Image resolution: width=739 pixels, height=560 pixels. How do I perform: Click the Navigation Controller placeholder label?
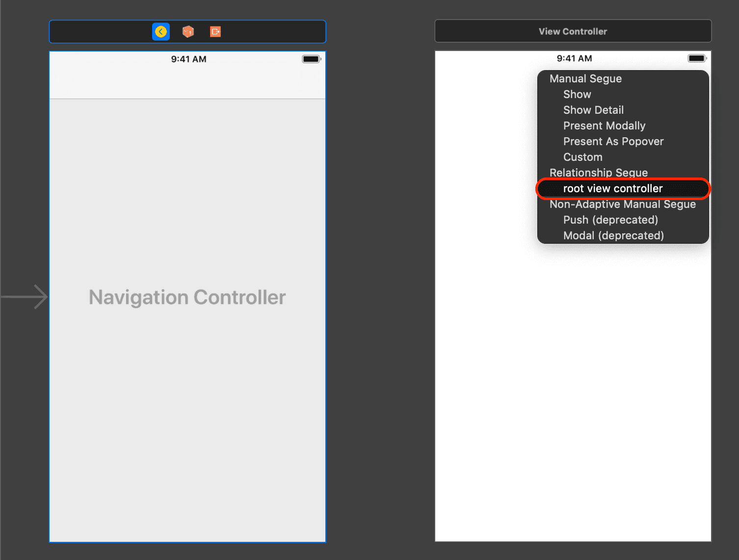pyautogui.click(x=187, y=297)
